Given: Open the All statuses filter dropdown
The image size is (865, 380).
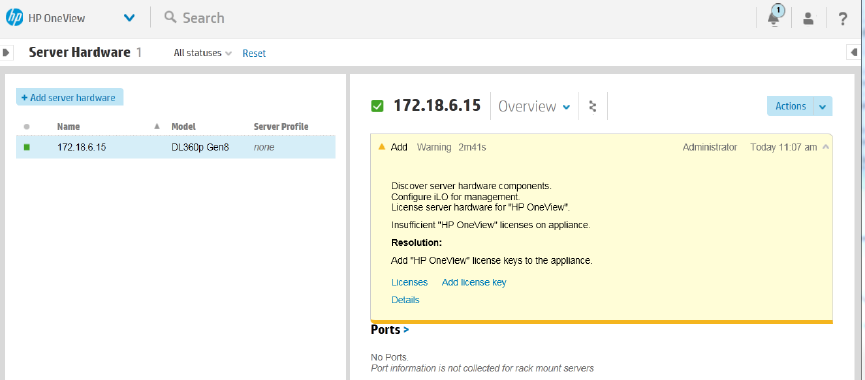Looking at the screenshot, I should tap(202, 53).
